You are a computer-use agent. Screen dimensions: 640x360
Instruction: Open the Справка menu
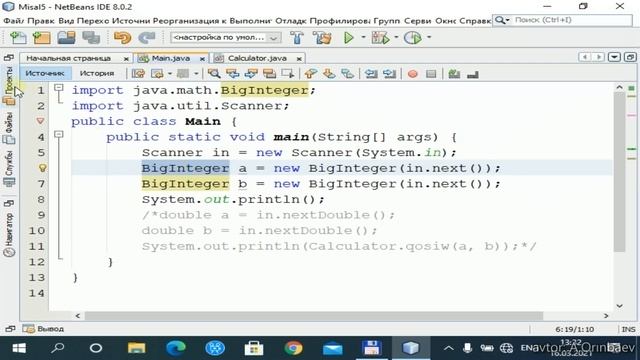point(475,20)
